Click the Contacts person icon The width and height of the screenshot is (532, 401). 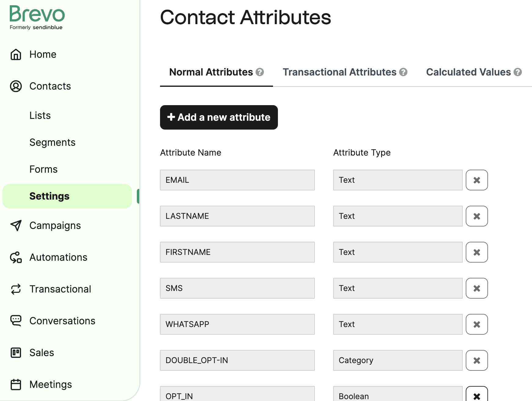coord(16,86)
